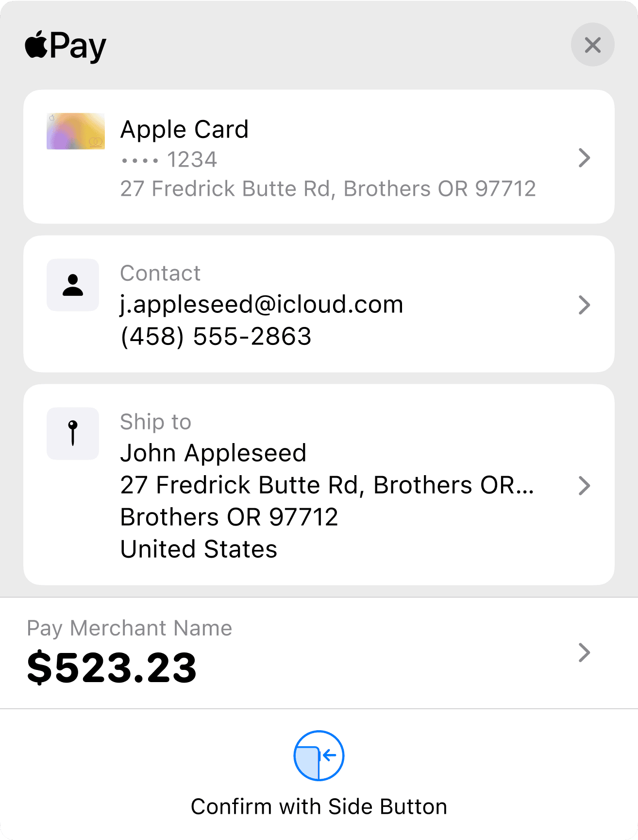Image resolution: width=638 pixels, height=840 pixels.
Task: Click the side button confirm icon
Action: (x=319, y=755)
